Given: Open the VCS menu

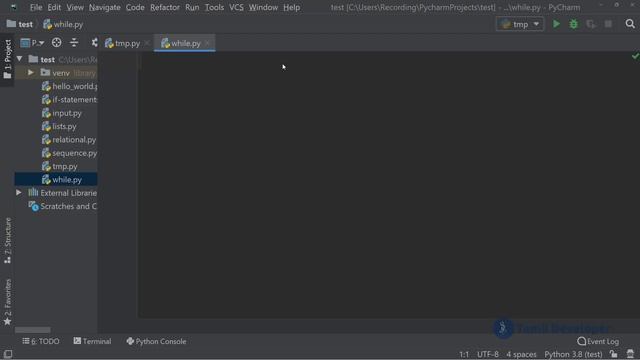Looking at the screenshot, I should [x=236, y=7].
